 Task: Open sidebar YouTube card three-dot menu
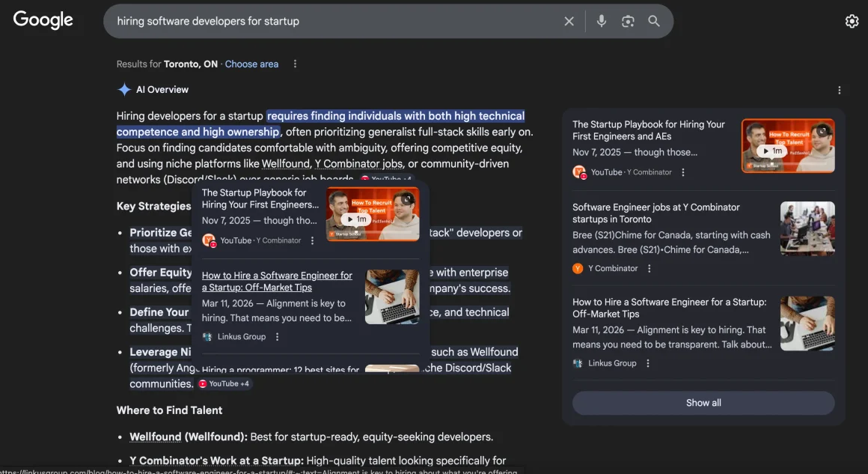point(683,172)
